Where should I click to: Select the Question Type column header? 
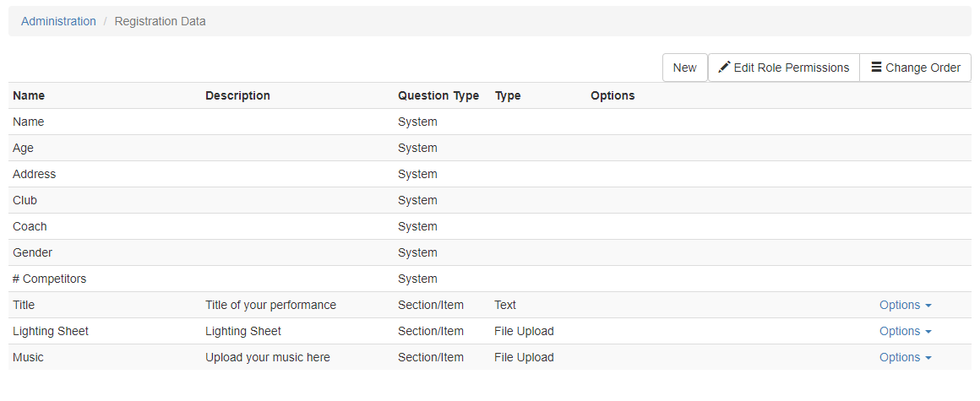[x=438, y=95]
